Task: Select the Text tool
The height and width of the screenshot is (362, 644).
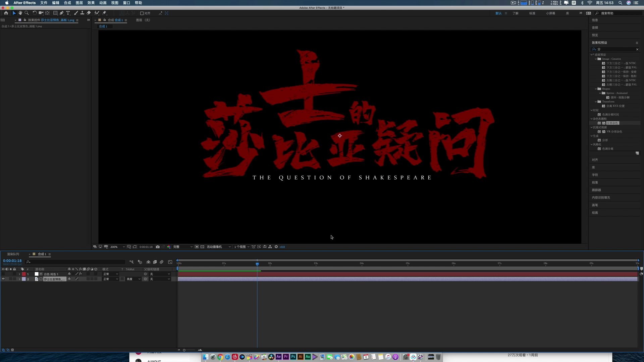Action: (x=68, y=13)
